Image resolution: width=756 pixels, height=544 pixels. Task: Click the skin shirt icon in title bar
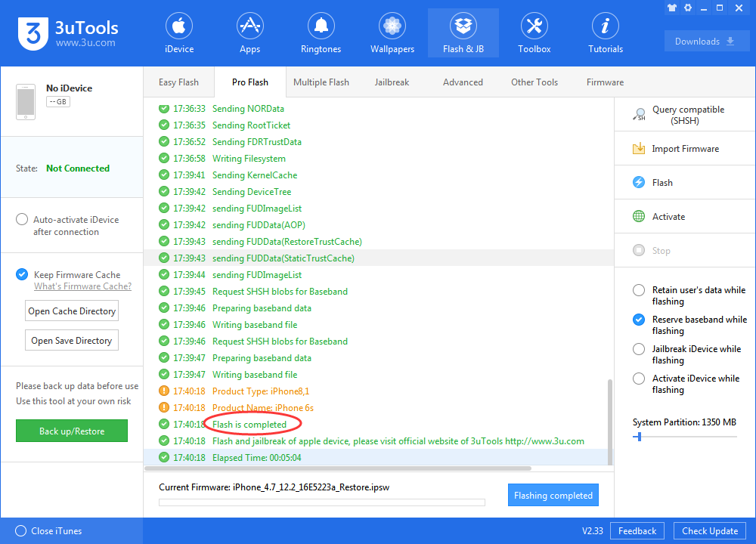(x=672, y=8)
